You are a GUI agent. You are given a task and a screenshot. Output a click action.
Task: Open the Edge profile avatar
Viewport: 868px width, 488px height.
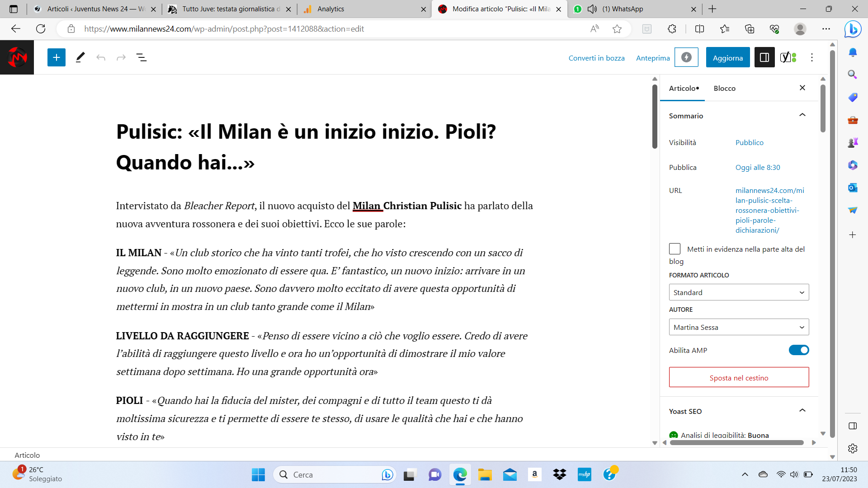[800, 29]
